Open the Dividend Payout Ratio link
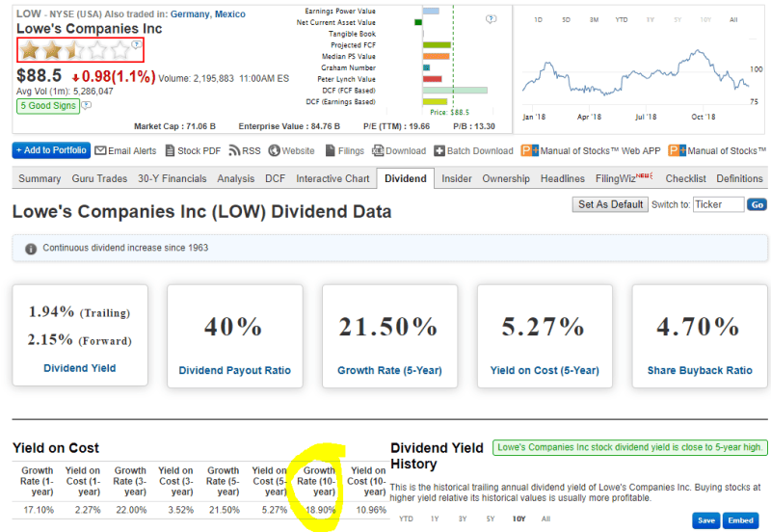 click(x=234, y=370)
